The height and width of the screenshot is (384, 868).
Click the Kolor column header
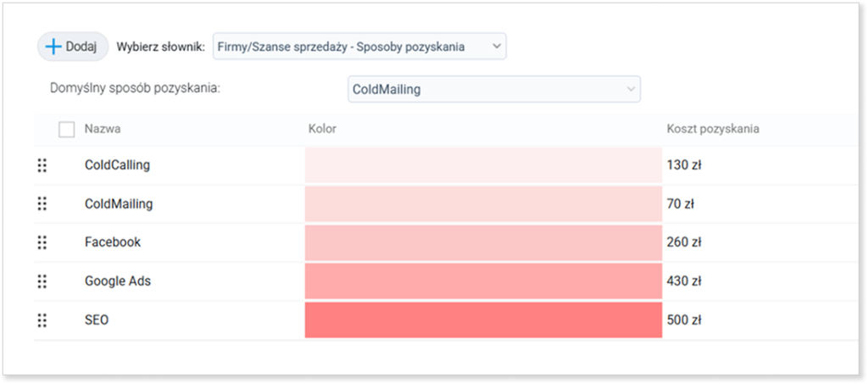pos(322,129)
